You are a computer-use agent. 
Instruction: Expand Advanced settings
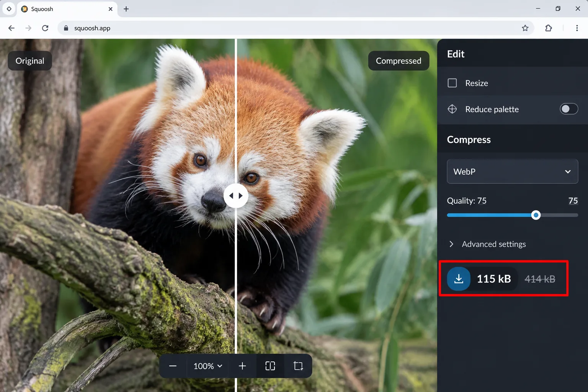pyautogui.click(x=488, y=244)
